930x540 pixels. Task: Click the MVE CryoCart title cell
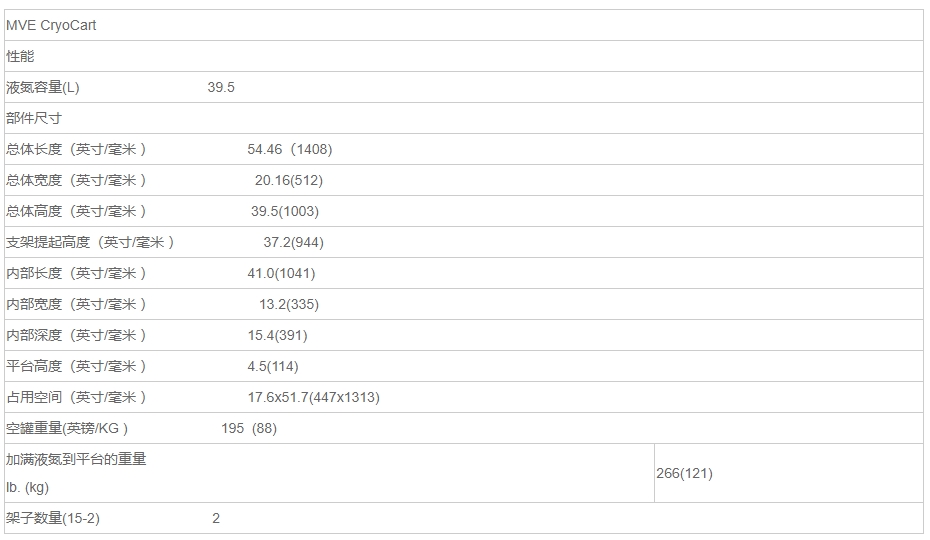click(x=464, y=26)
